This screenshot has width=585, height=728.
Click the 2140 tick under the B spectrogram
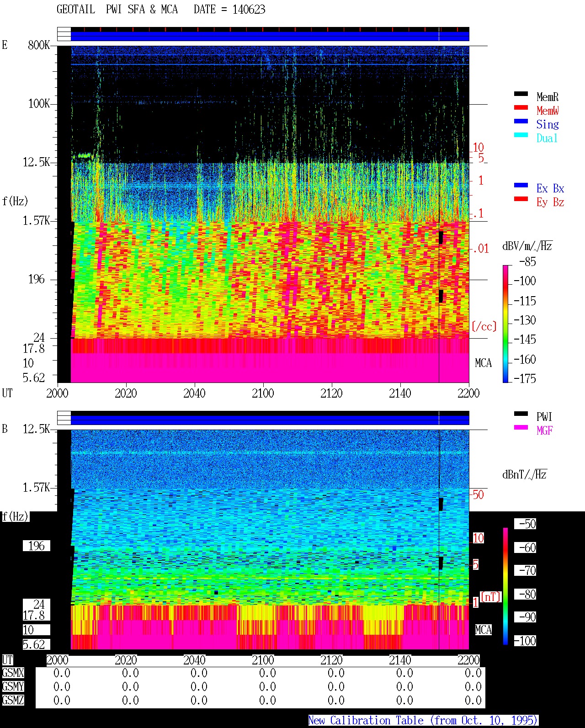(400, 660)
